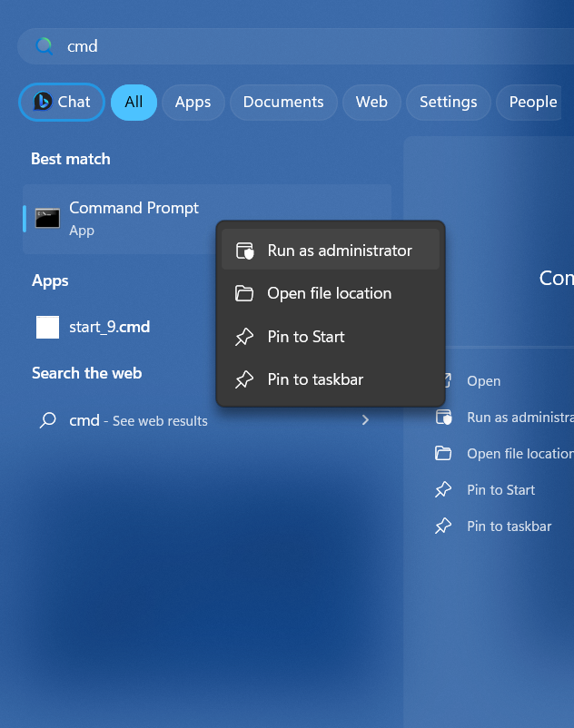
Task: Click shield icon beside context menu Run as administrator
Action: coord(244,251)
